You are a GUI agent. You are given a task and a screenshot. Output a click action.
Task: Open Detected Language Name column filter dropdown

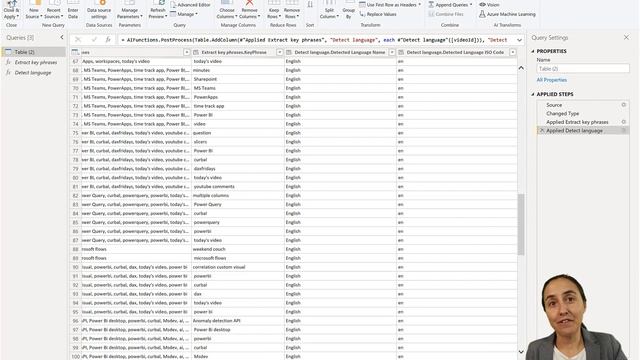coord(392,52)
